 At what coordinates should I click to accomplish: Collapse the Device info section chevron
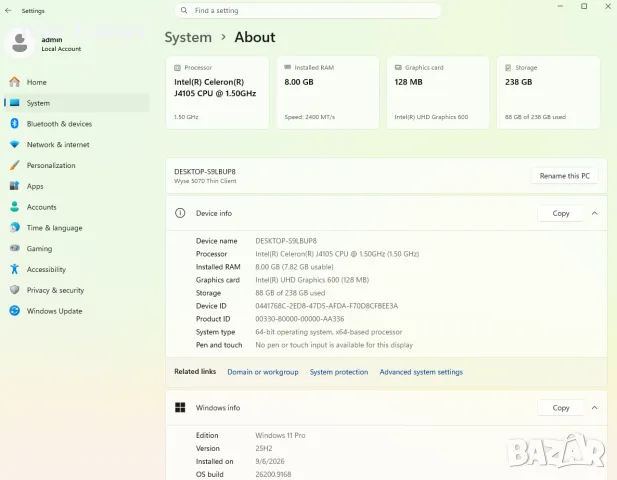595,213
